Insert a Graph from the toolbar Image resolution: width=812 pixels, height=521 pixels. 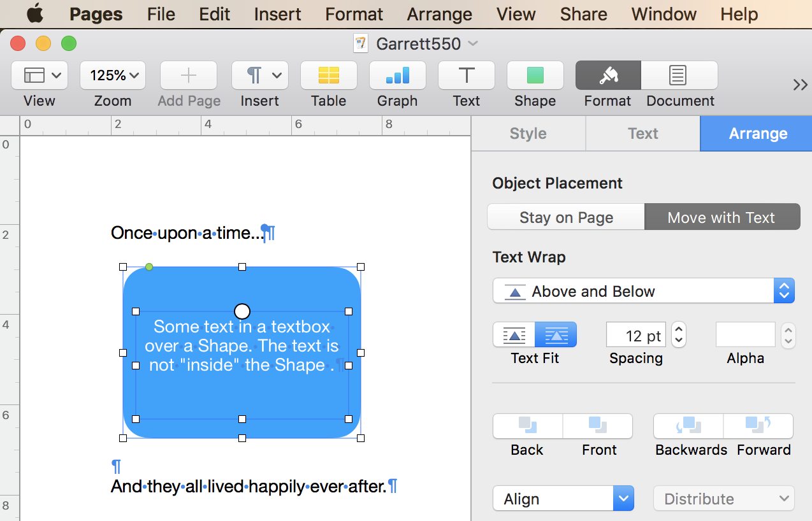point(397,76)
